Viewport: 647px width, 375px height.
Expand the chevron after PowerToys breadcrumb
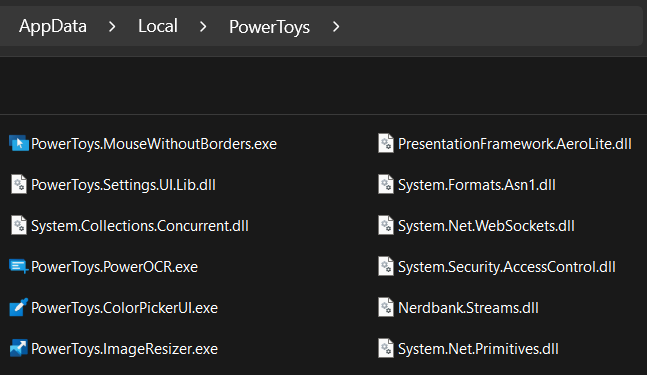(336, 27)
